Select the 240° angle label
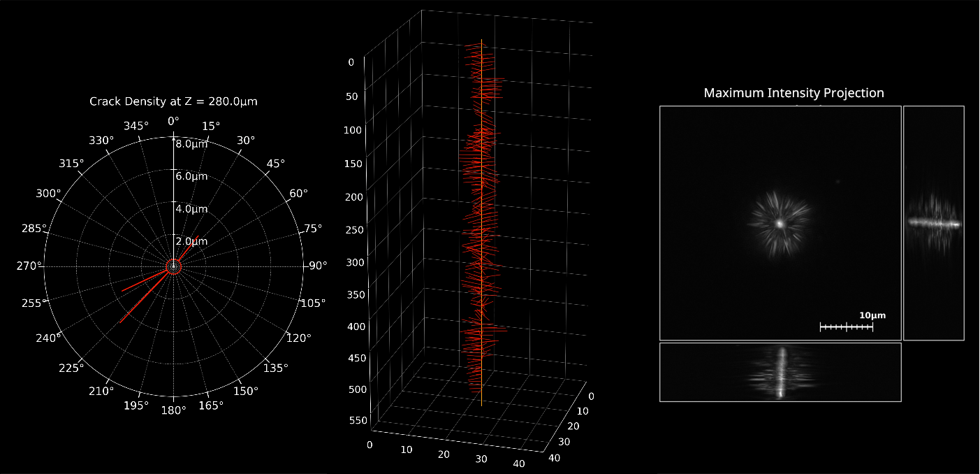The width and height of the screenshot is (980, 474). point(48,338)
